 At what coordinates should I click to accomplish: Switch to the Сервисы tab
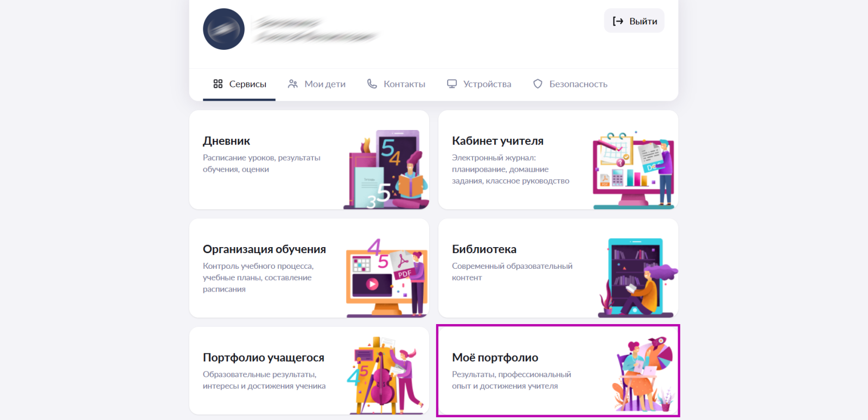[239, 84]
